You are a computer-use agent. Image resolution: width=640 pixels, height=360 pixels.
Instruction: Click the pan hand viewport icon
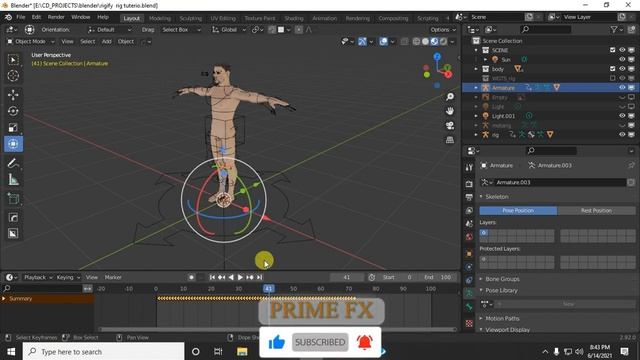tap(450, 111)
